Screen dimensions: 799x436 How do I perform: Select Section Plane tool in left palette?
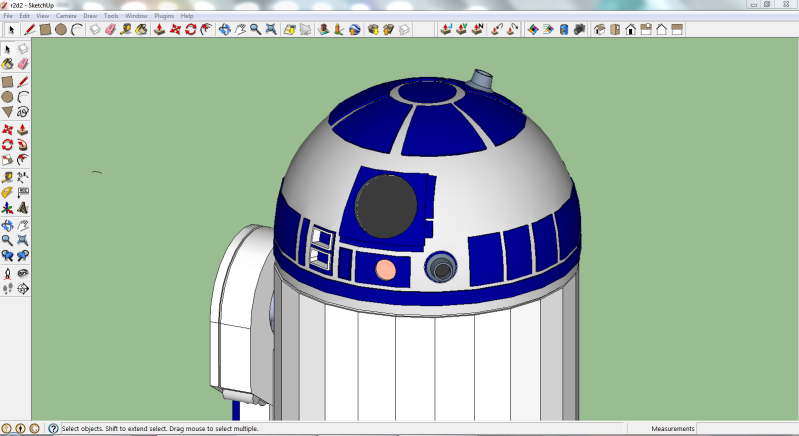(x=23, y=289)
